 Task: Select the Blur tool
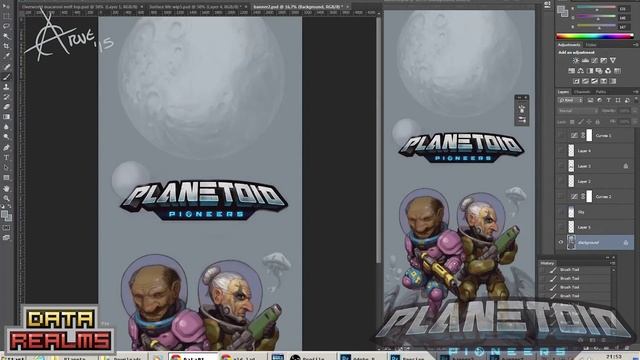point(6,127)
